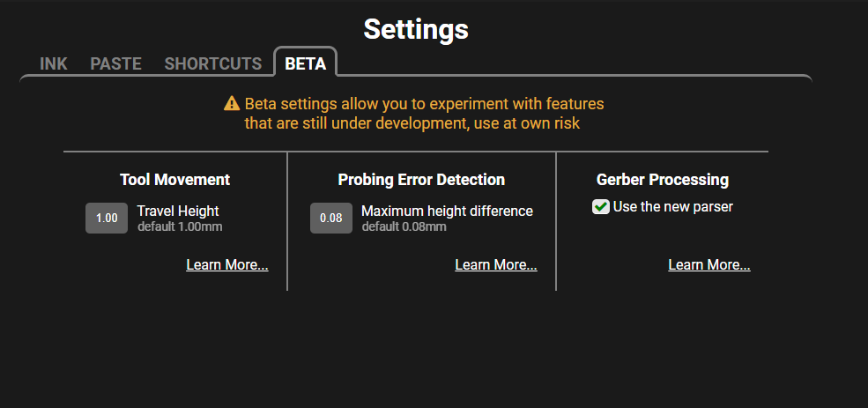Click the Tool Movement section heading
Viewport: 868px width, 408px height.
(x=175, y=180)
